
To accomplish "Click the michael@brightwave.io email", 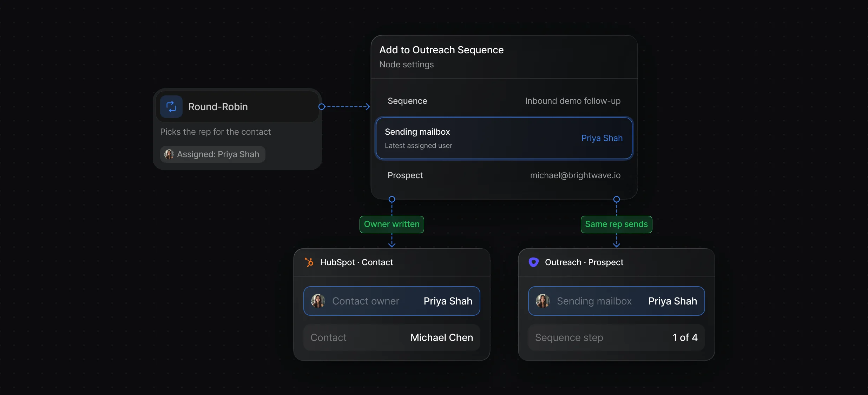I will tap(575, 175).
